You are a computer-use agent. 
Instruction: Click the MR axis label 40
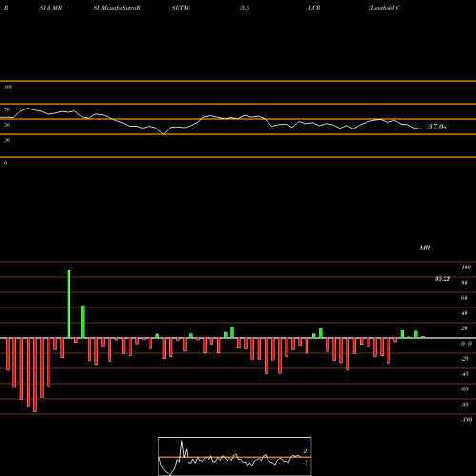pyautogui.click(x=465, y=313)
